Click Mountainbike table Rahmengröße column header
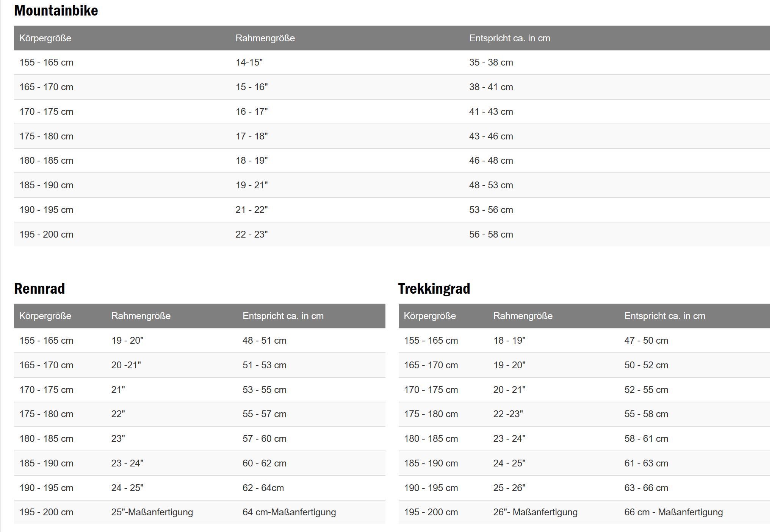The image size is (783, 532). 265,38
